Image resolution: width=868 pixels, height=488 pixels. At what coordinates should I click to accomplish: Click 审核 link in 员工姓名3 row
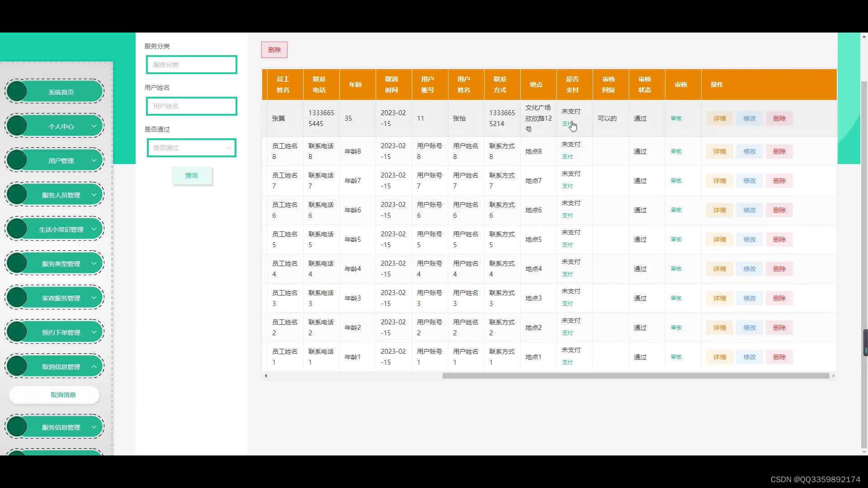tap(676, 298)
